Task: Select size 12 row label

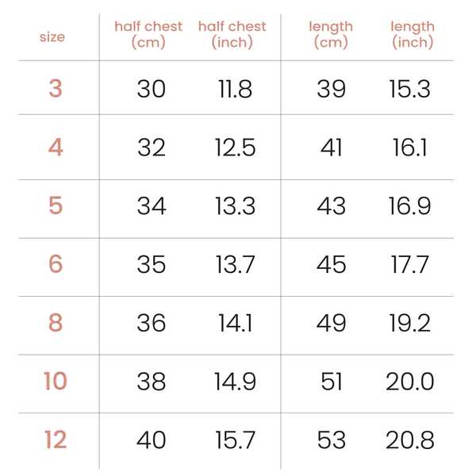Action: point(56,440)
